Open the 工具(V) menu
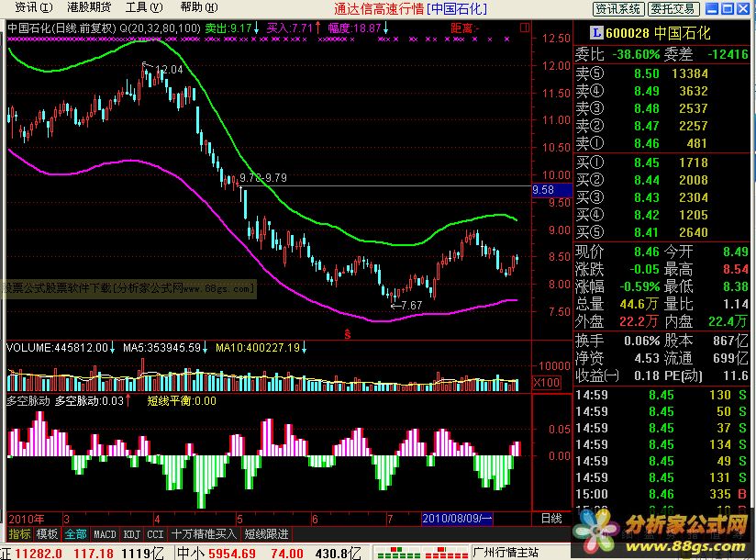756x560 pixels. coord(144,7)
